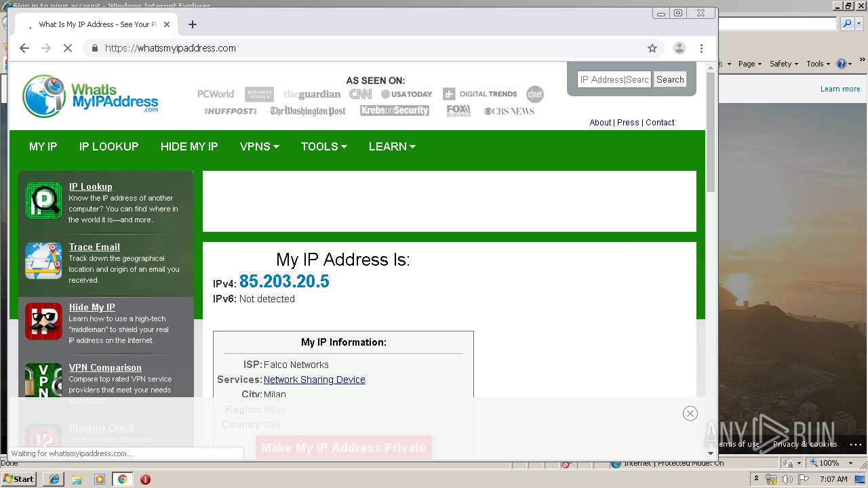Image resolution: width=868 pixels, height=488 pixels.
Task: Click the Start button on taskbar
Action: coord(19,479)
